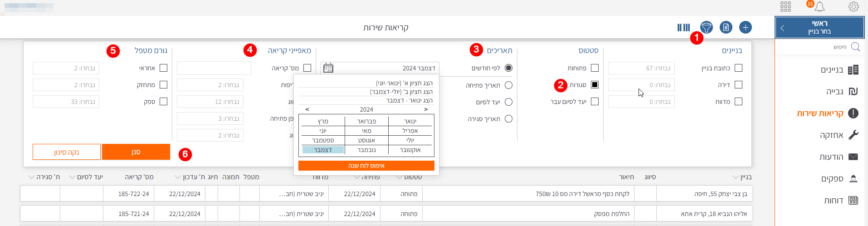
Task: Open the calendar icon in date field
Action: [328, 68]
